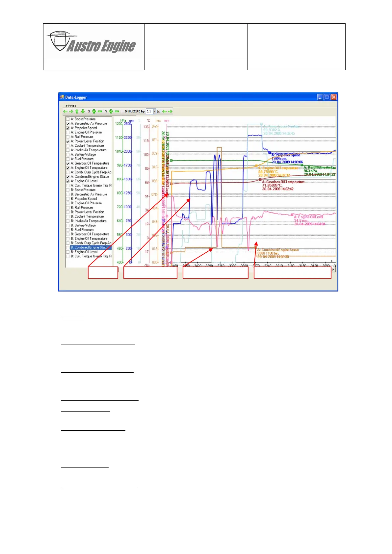392x554 pixels.
Task: Check B: Battery Voltage
Action: pyautogui.click(x=68, y=225)
